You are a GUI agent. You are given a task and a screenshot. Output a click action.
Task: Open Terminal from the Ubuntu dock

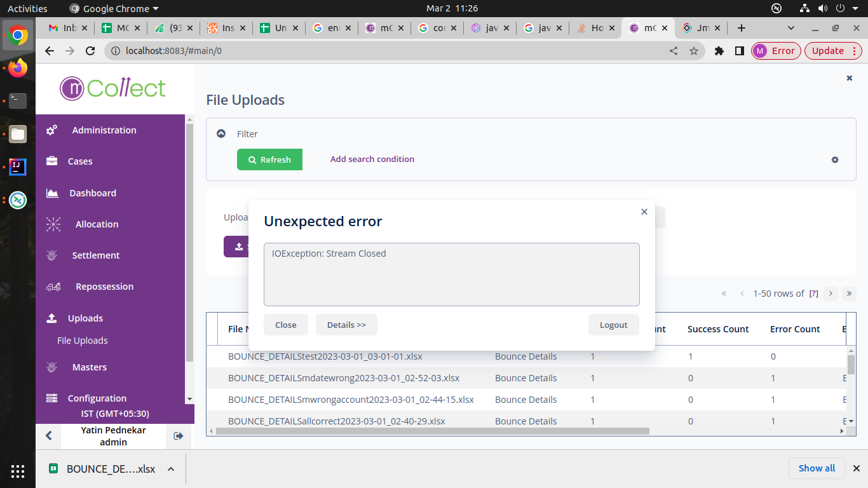[x=18, y=100]
